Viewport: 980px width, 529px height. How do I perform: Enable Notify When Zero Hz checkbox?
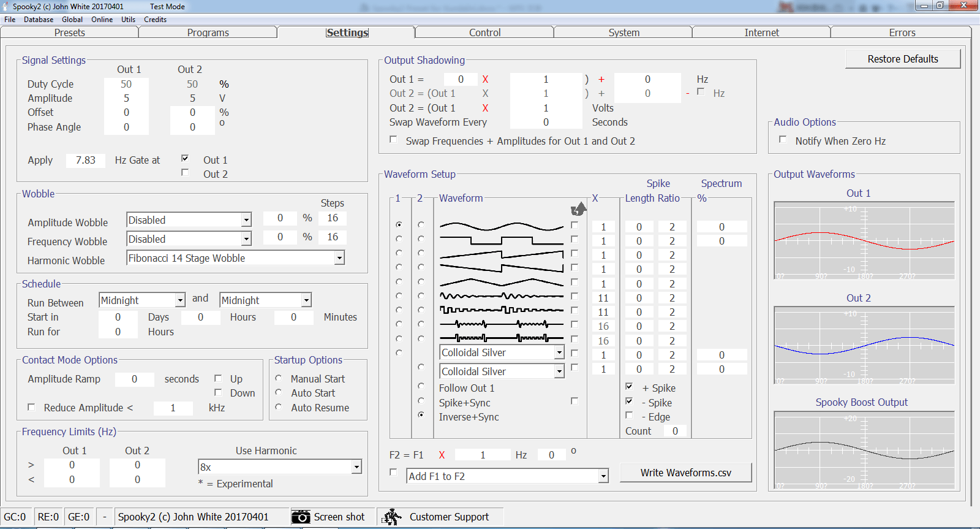coord(783,140)
